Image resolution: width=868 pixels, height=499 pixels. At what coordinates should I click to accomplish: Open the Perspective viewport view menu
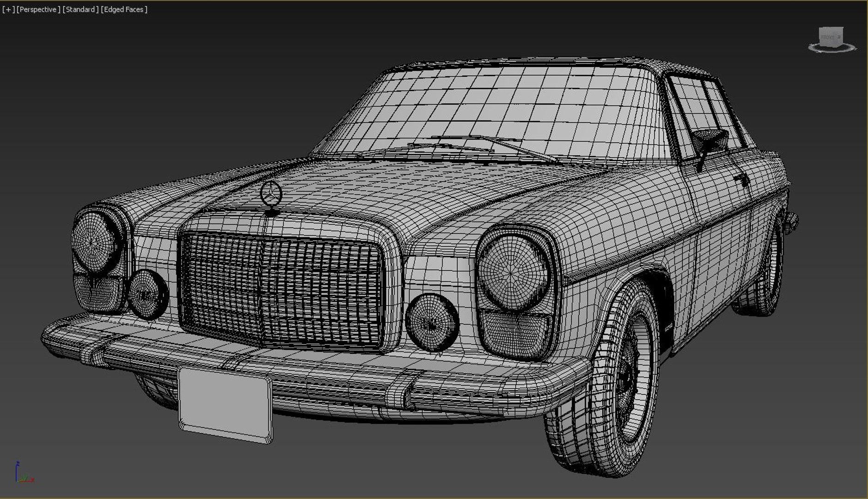click(x=38, y=9)
